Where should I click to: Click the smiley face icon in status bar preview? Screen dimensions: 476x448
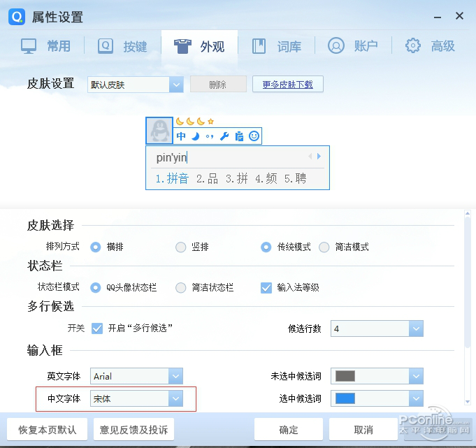point(254,136)
